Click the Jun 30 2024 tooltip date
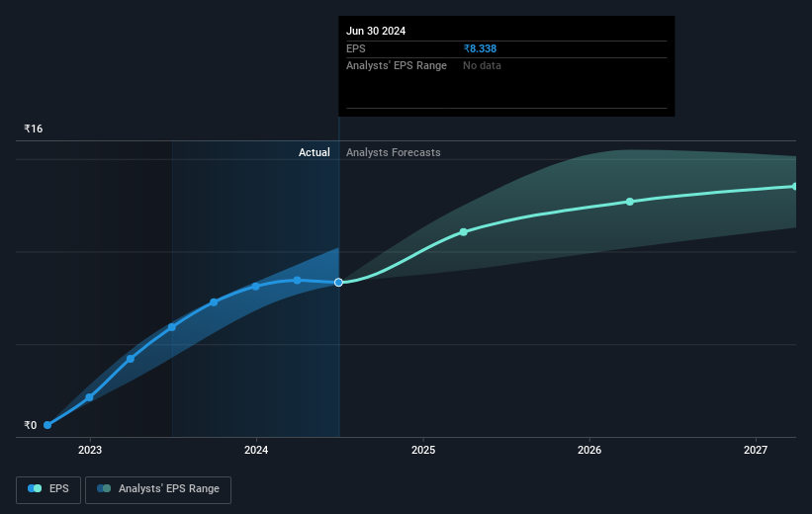The image size is (812, 514). 376,31
